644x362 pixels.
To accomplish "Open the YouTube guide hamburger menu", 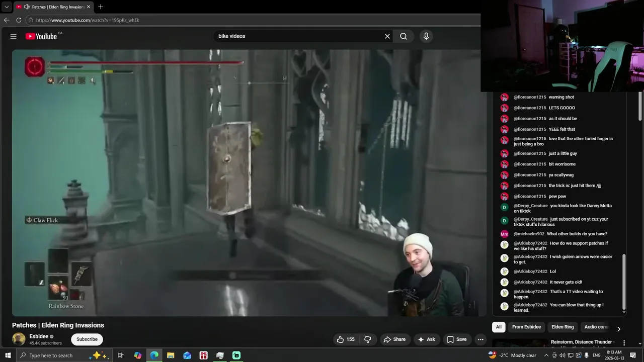I will click(14, 36).
